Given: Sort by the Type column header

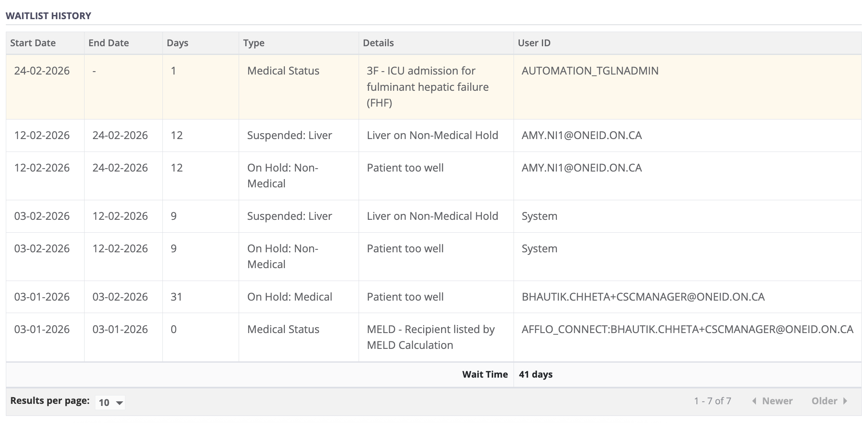Looking at the screenshot, I should 254,43.
